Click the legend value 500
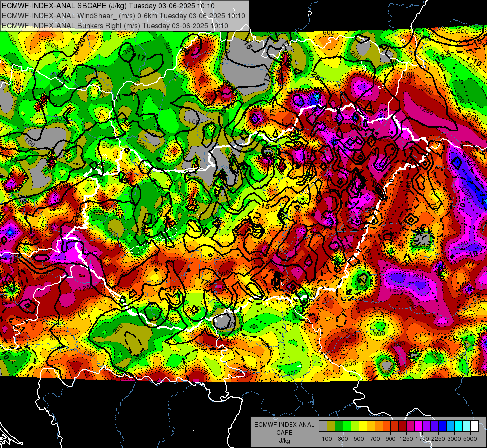The width and height of the screenshot is (487, 448). tap(359, 439)
